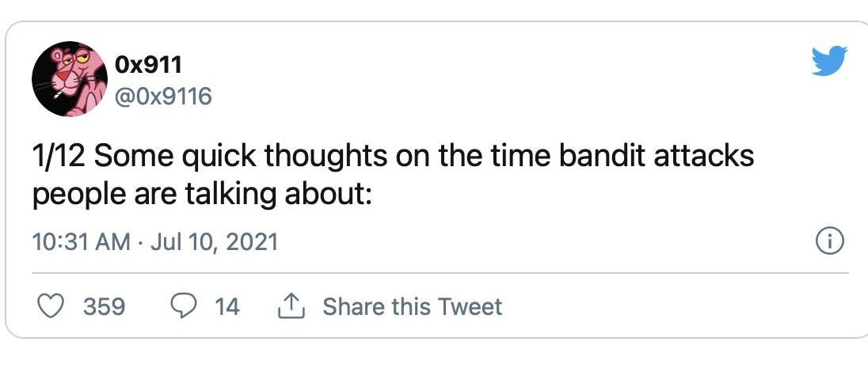
Task: Click the share upload arrow icon
Action: tap(292, 305)
